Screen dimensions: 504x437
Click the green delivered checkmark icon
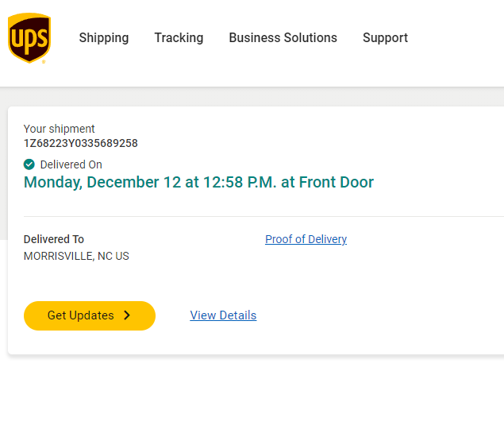click(29, 164)
